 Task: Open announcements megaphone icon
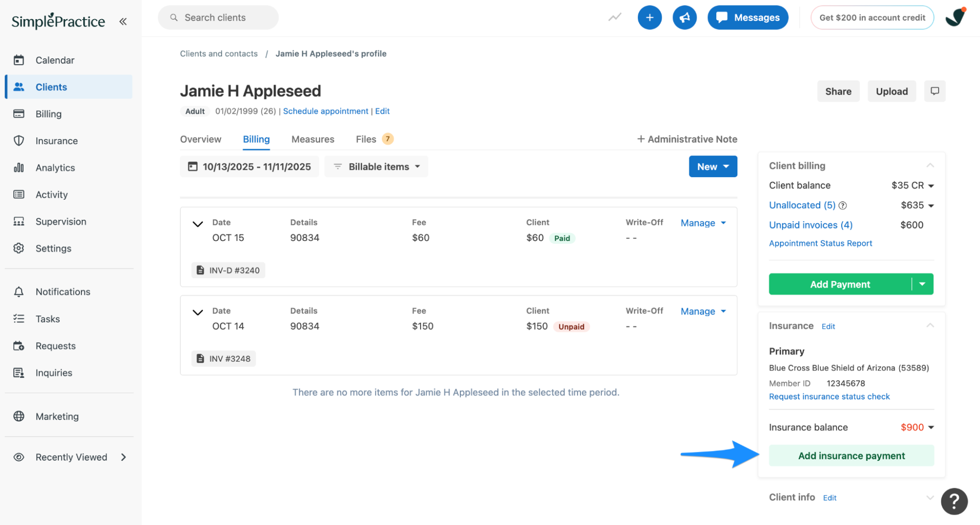pyautogui.click(x=684, y=18)
